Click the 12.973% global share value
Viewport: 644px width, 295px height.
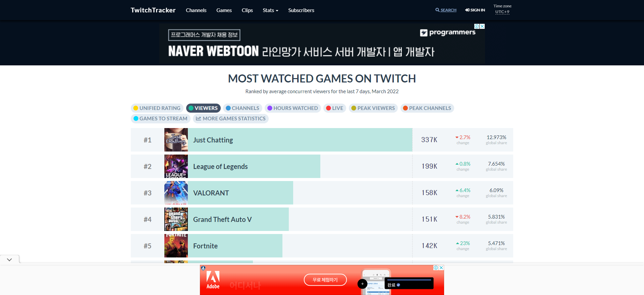(x=496, y=137)
